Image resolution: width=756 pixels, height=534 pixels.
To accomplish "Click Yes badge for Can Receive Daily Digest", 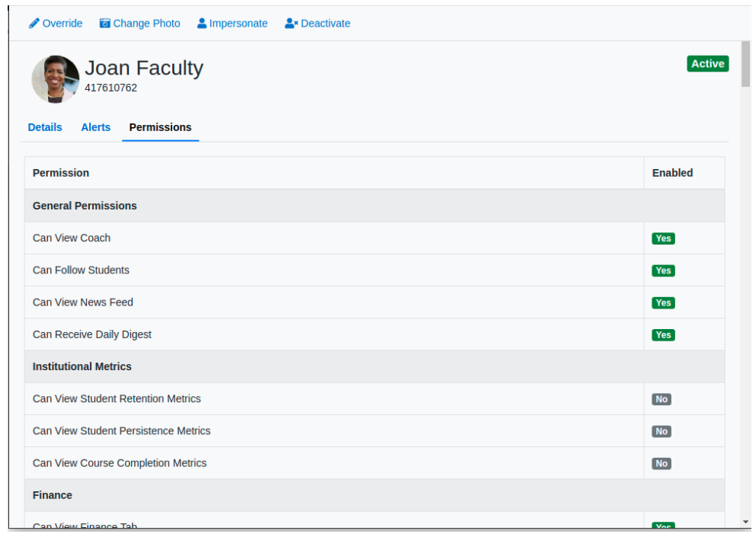I will (x=663, y=335).
